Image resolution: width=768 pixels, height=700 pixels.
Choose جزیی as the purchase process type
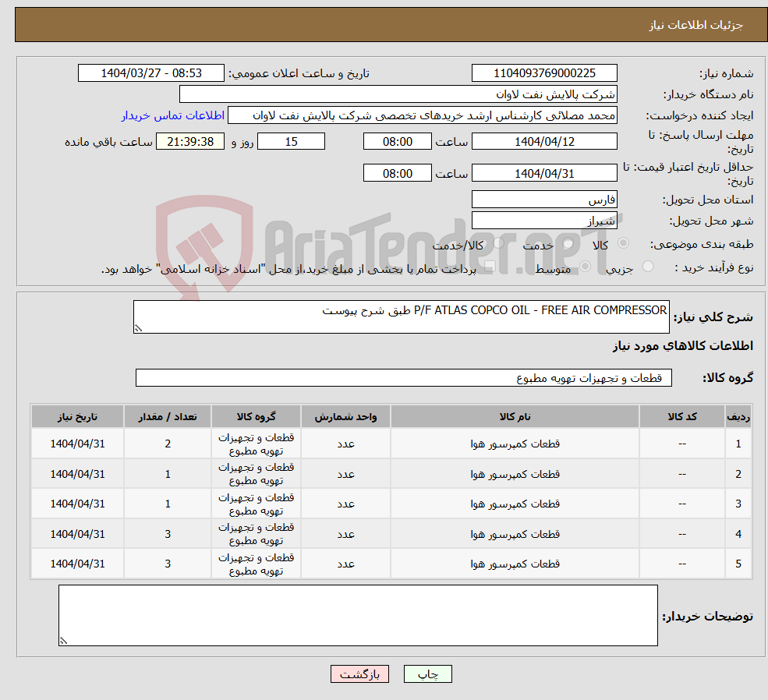click(649, 265)
